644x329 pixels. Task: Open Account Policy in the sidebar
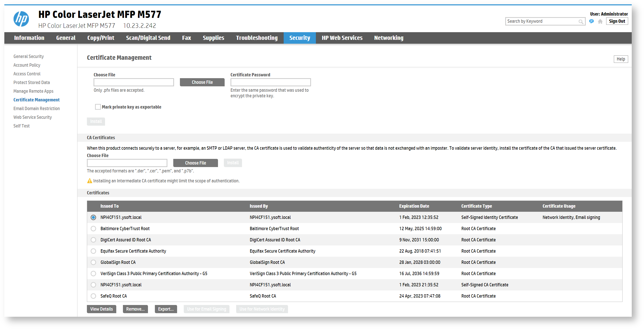pyautogui.click(x=27, y=65)
